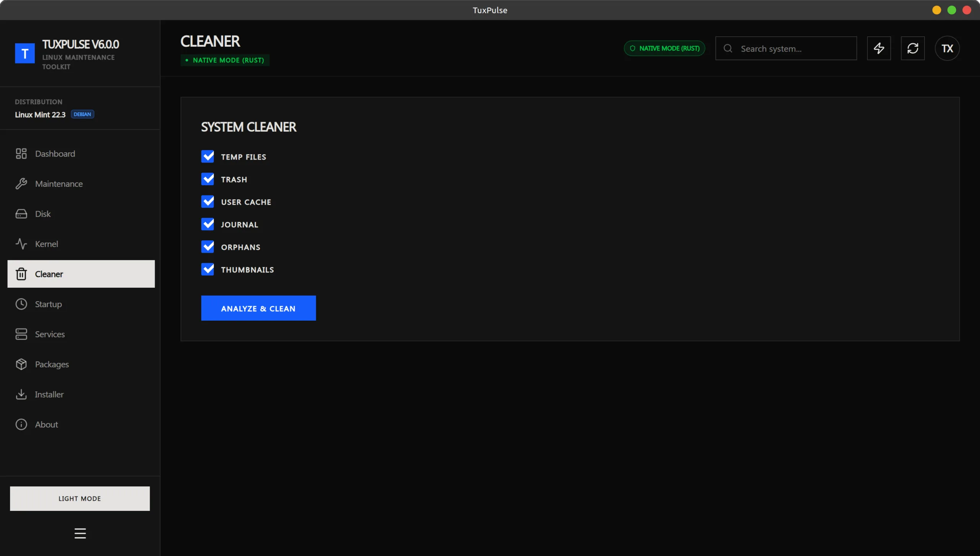This screenshot has width=980, height=556.
Task: Open the Disk section
Action: 42,214
